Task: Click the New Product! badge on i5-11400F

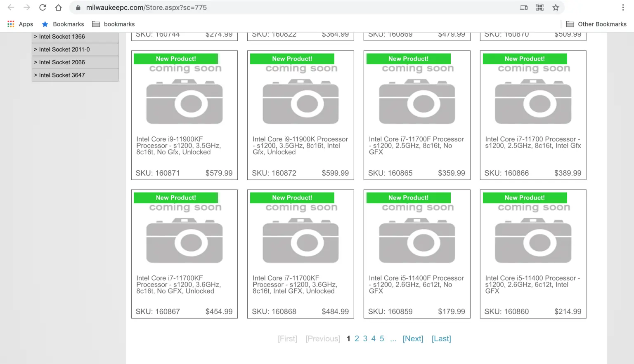Action: coord(408,198)
